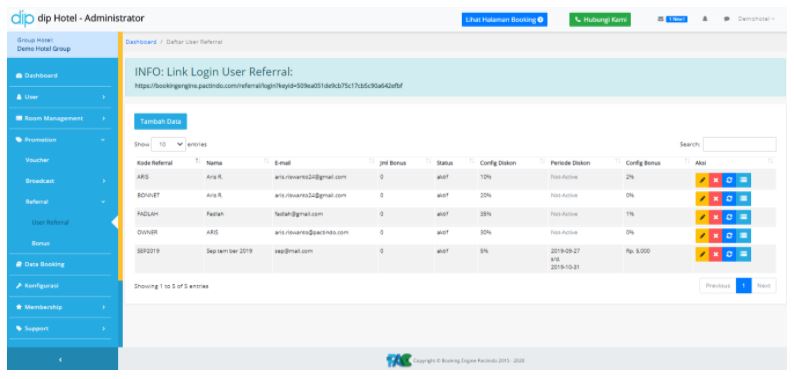This screenshot has width=794, height=379.
Task: Click the Hubungi Kami button
Action: (600, 20)
